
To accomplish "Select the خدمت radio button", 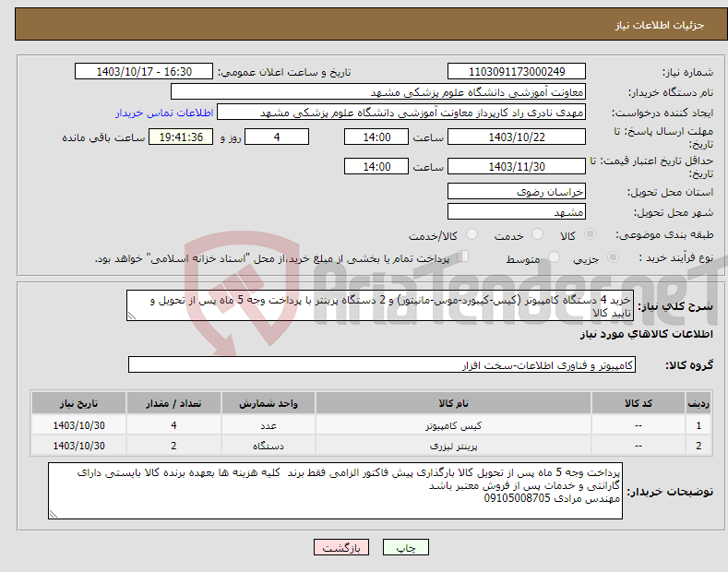I will tap(537, 234).
